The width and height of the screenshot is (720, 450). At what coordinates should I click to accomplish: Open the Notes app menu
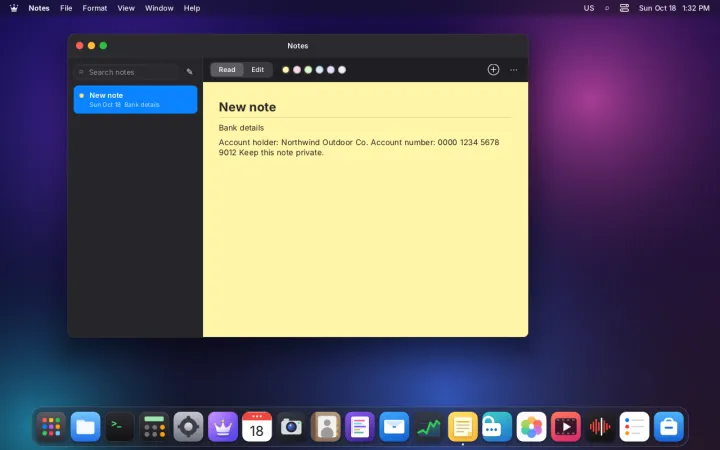(39, 8)
